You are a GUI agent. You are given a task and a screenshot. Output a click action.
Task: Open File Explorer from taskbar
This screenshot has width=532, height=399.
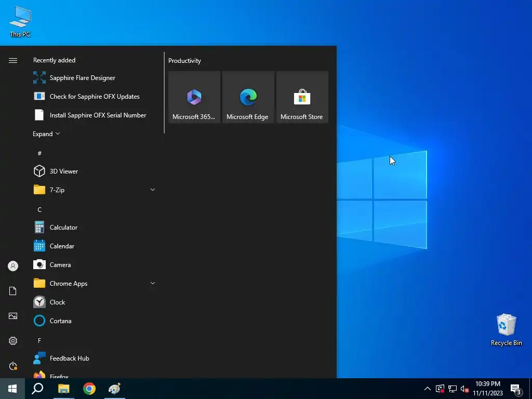(63, 389)
